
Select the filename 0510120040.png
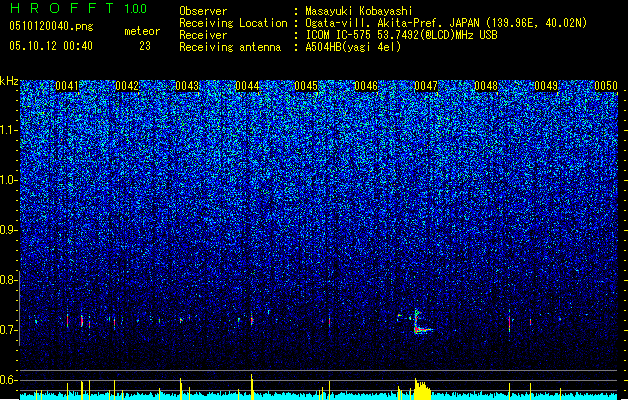tap(51, 26)
